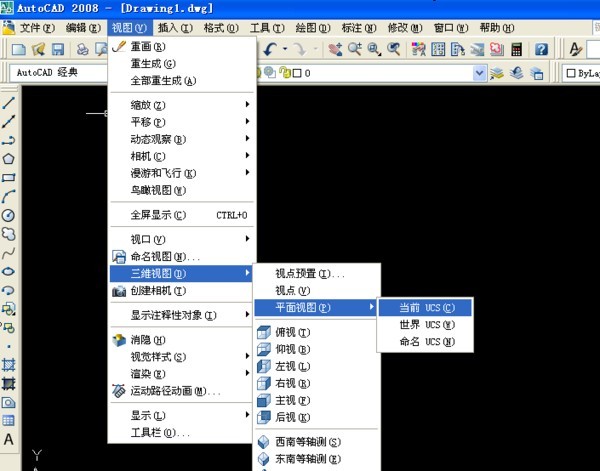Click the Undo arrow icon
600x471 pixels.
click(270, 49)
